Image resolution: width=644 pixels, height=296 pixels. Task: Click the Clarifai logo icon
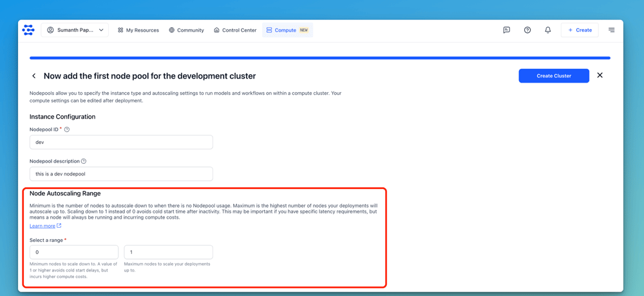click(28, 30)
